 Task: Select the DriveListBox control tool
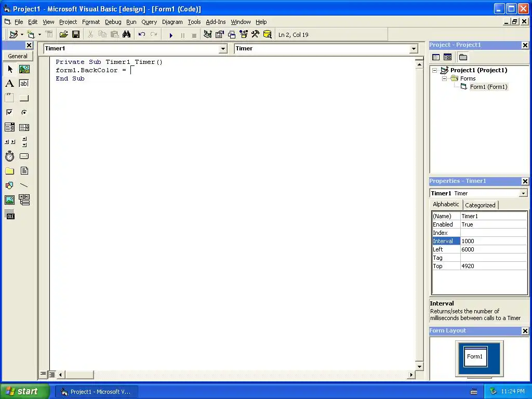(24, 156)
